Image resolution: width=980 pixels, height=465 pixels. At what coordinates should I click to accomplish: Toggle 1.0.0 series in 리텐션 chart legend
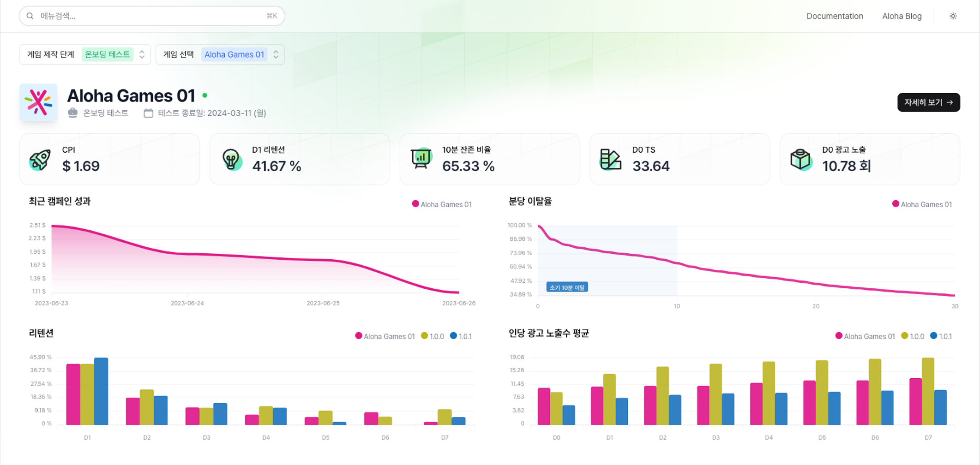tap(433, 336)
